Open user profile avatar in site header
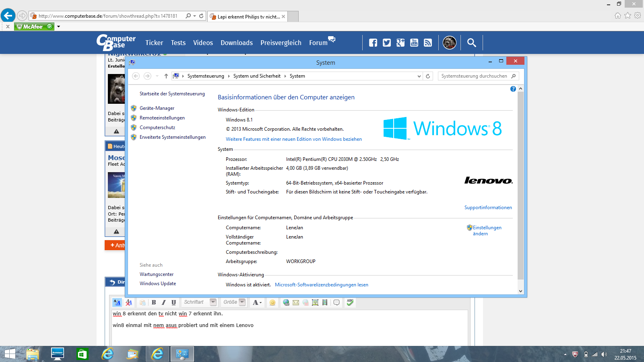 pyautogui.click(x=450, y=43)
